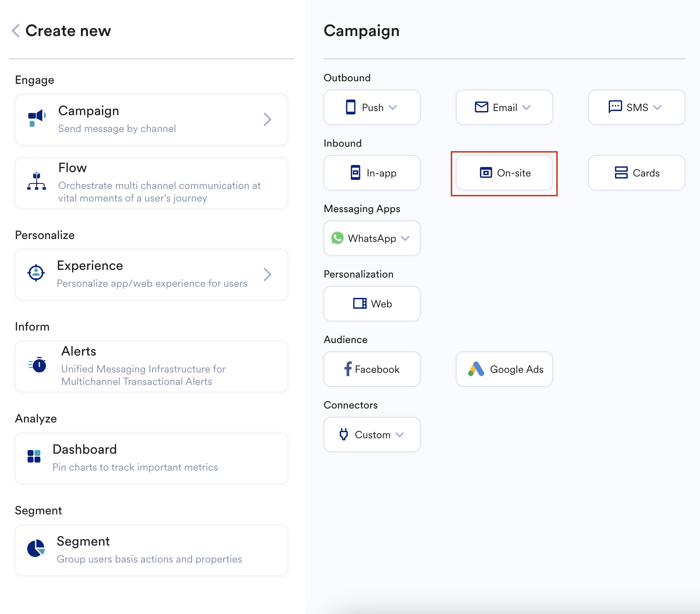
Task: Choose the Facebook audience option
Action: click(x=372, y=369)
